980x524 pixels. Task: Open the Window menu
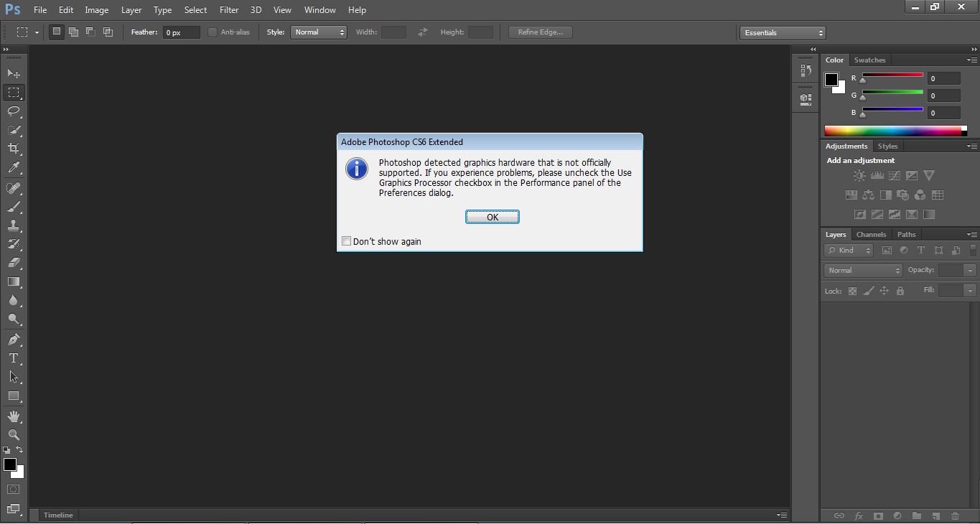[x=319, y=10]
